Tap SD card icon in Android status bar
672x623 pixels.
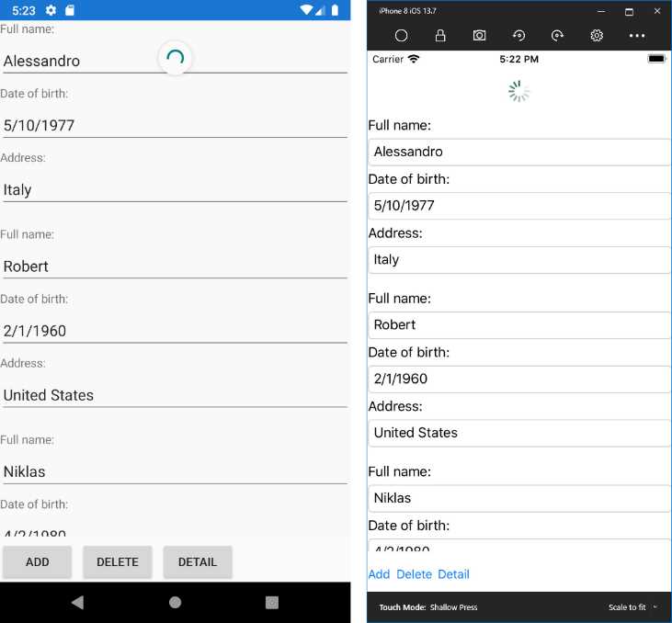(x=70, y=10)
